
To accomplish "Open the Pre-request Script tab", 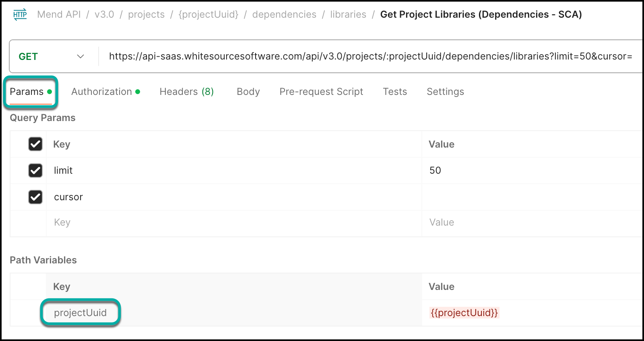I will (321, 92).
